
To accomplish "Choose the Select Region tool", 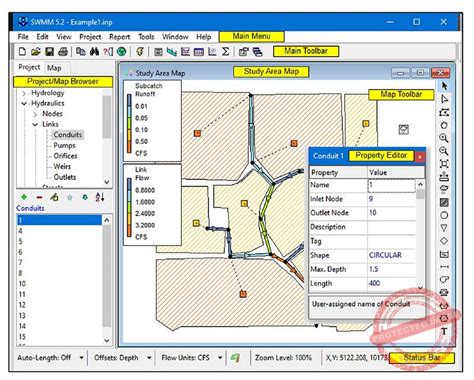I will pyautogui.click(x=444, y=112).
